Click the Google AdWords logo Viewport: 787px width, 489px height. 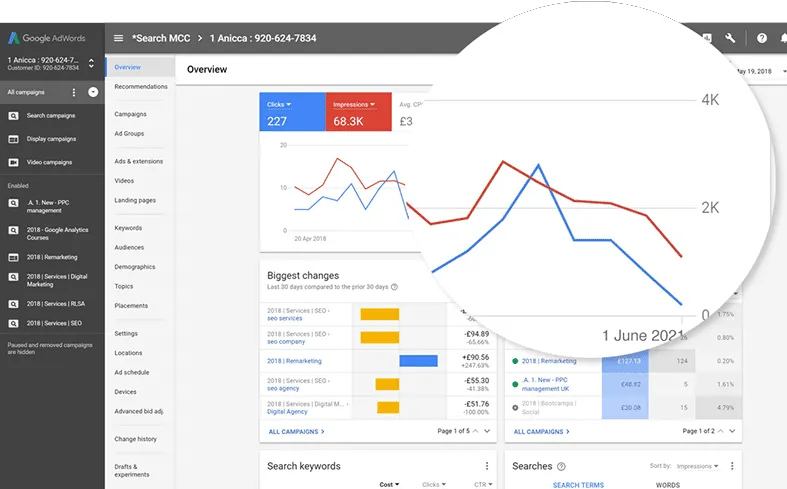pos(47,38)
